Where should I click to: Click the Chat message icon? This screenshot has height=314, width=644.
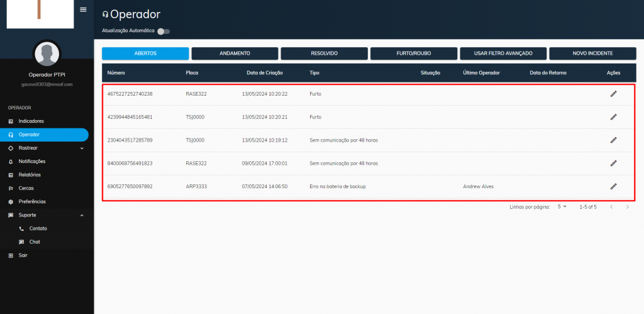tap(21, 242)
